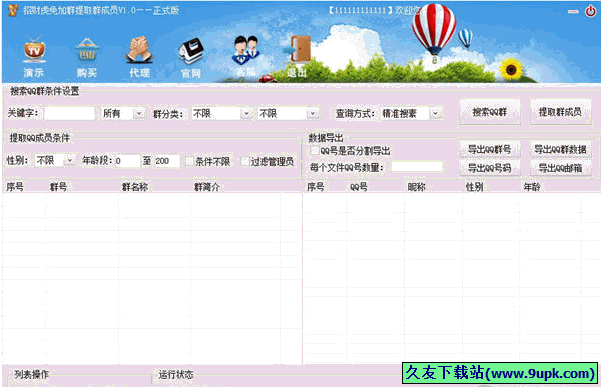
Task: Click the QQ号 column header
Action: coord(359,187)
